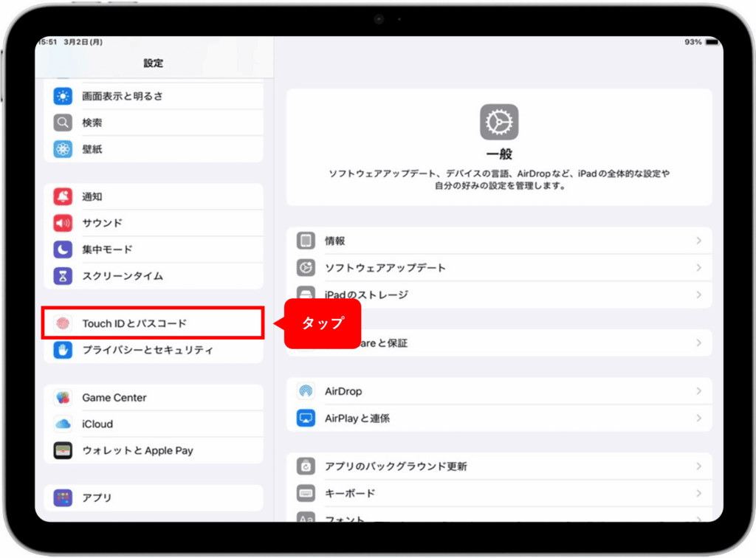Expand the ソフトウェアアップデート row chevron
The width and height of the screenshot is (756, 558).
[x=698, y=268]
